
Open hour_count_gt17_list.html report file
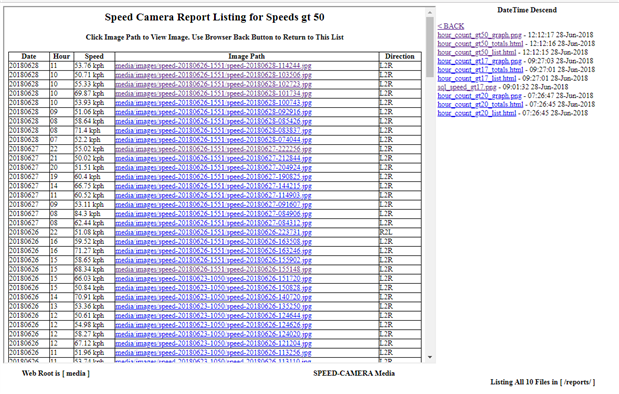point(476,78)
